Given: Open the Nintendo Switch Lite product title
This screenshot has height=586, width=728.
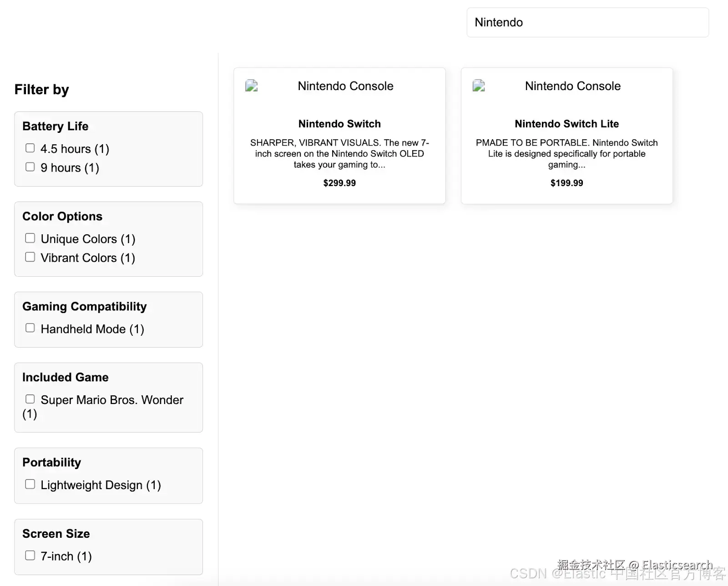Looking at the screenshot, I should pos(566,124).
